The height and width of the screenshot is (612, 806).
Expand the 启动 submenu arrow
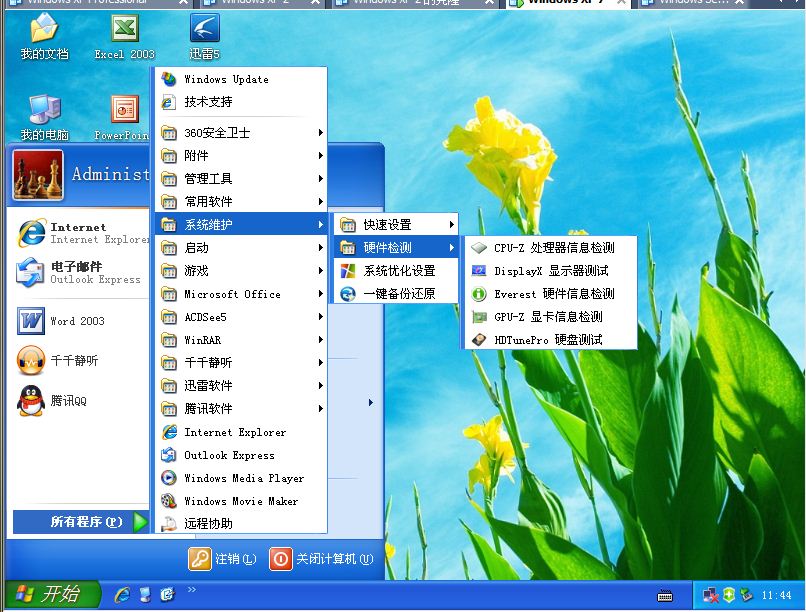(x=320, y=248)
